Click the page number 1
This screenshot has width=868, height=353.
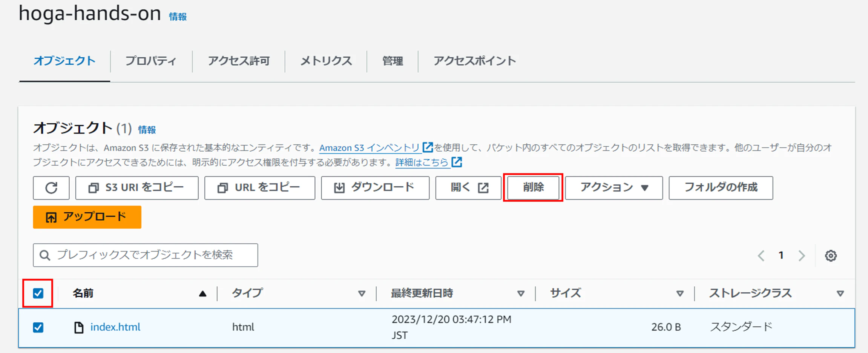click(781, 256)
